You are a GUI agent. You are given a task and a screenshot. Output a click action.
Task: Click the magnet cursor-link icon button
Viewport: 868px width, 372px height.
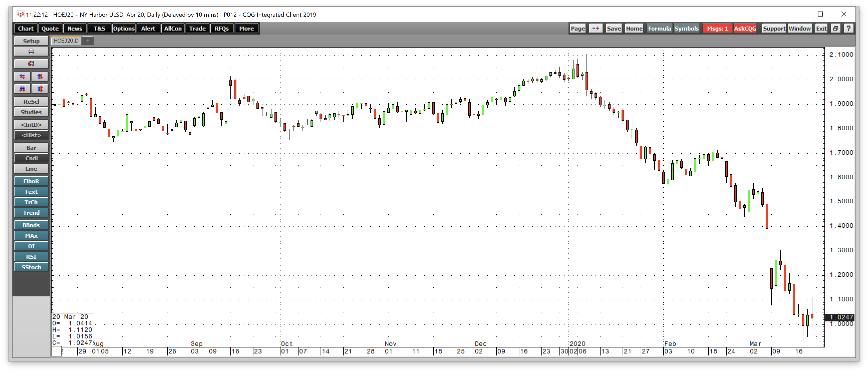click(31, 64)
